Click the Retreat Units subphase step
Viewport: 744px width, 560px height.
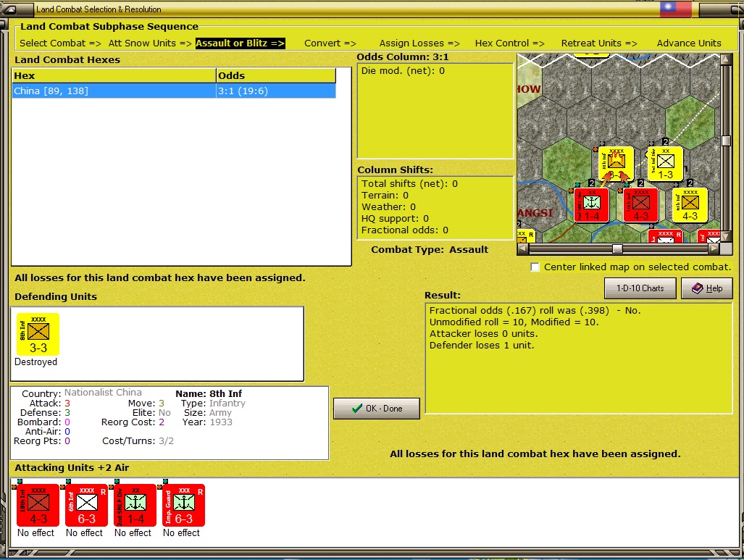599,43
